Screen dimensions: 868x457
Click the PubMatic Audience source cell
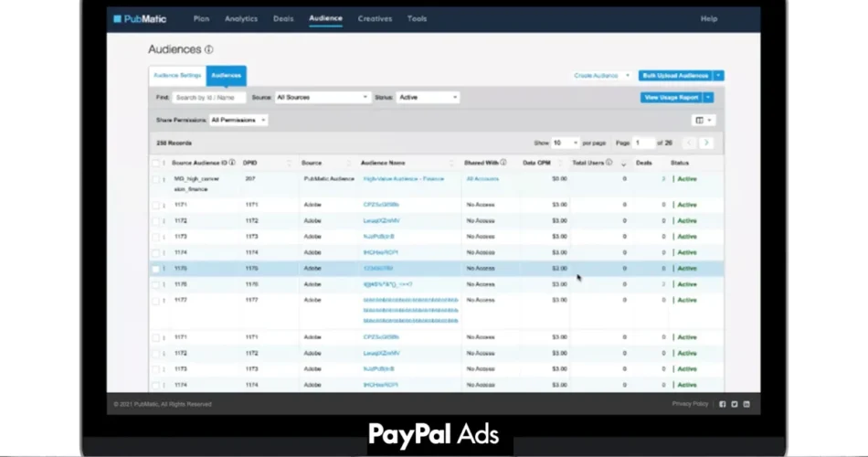coord(329,179)
